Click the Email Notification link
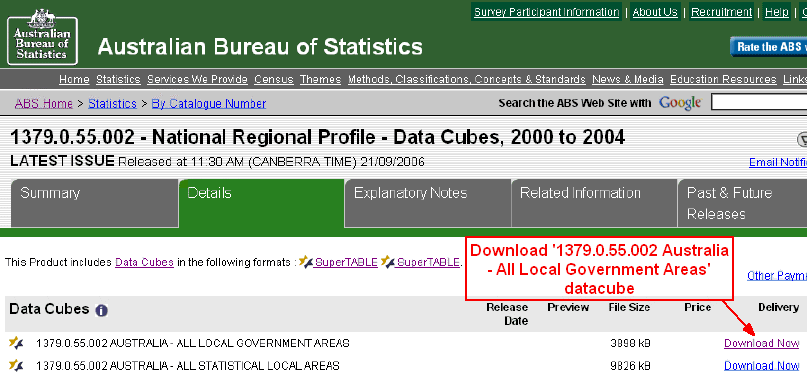Image resolution: width=807 pixels, height=380 pixels. point(778,163)
